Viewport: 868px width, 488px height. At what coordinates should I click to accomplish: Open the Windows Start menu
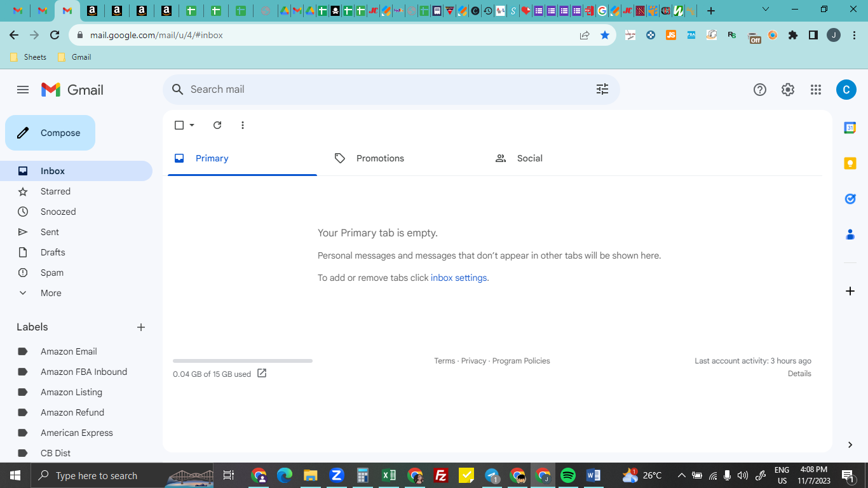point(15,475)
